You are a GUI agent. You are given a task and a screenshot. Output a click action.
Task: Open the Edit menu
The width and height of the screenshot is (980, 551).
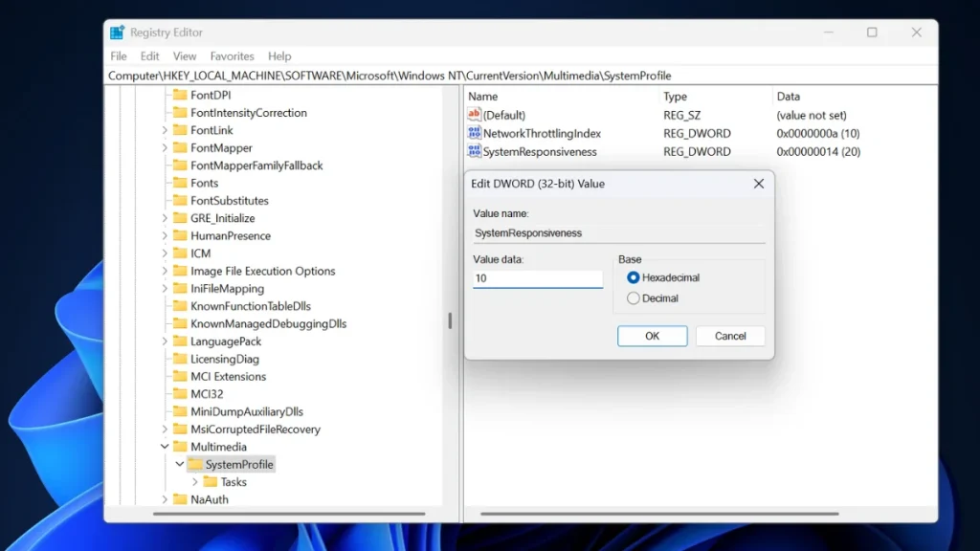(x=149, y=56)
